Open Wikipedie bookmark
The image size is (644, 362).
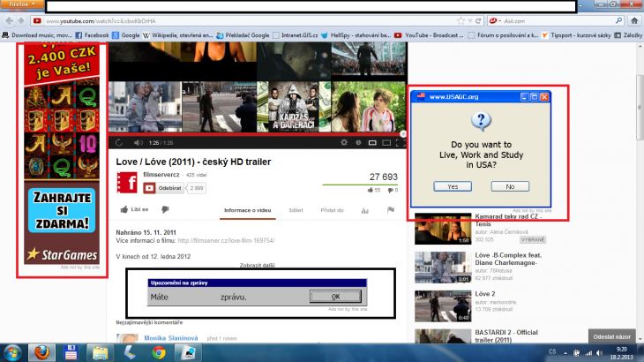(x=177, y=35)
